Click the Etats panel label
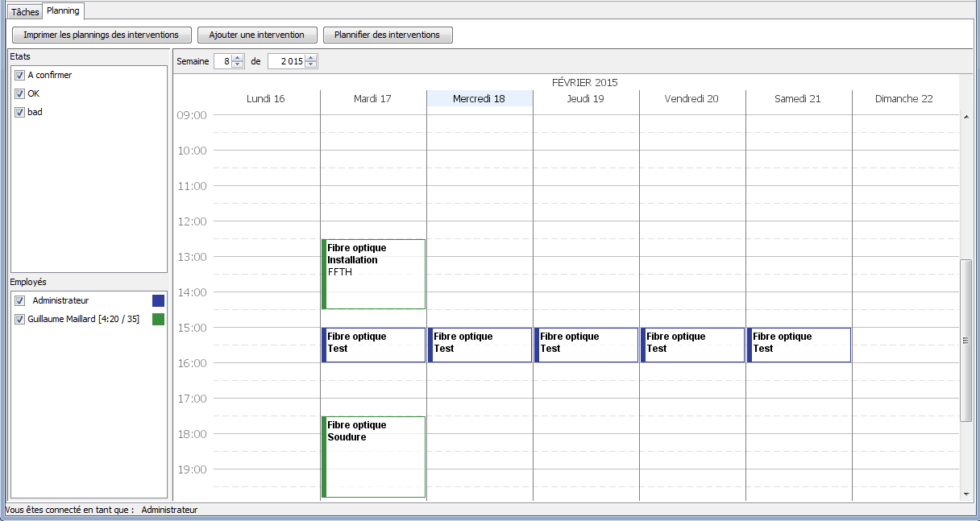The image size is (980, 521). click(x=20, y=56)
